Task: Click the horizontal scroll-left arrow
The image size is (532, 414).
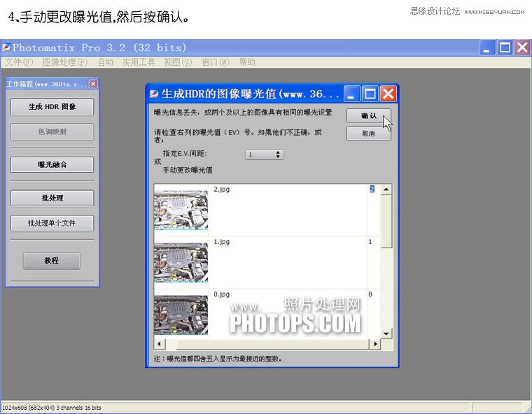Action: tap(160, 344)
